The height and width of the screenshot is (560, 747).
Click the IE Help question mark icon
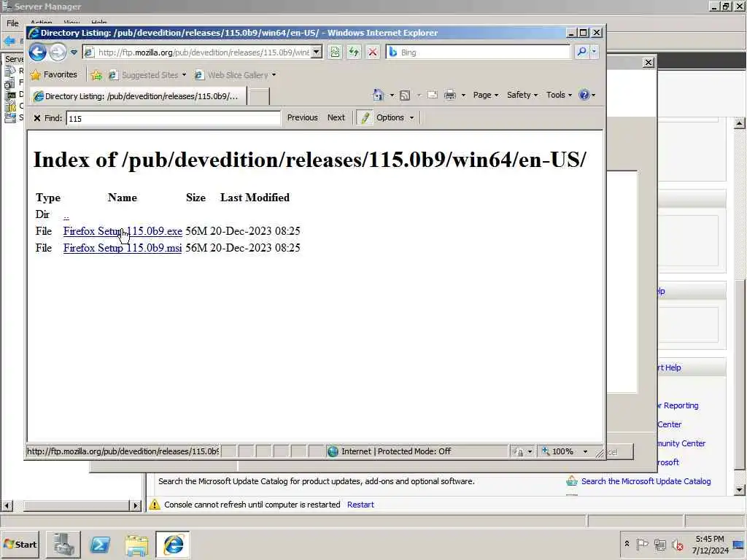coord(584,95)
